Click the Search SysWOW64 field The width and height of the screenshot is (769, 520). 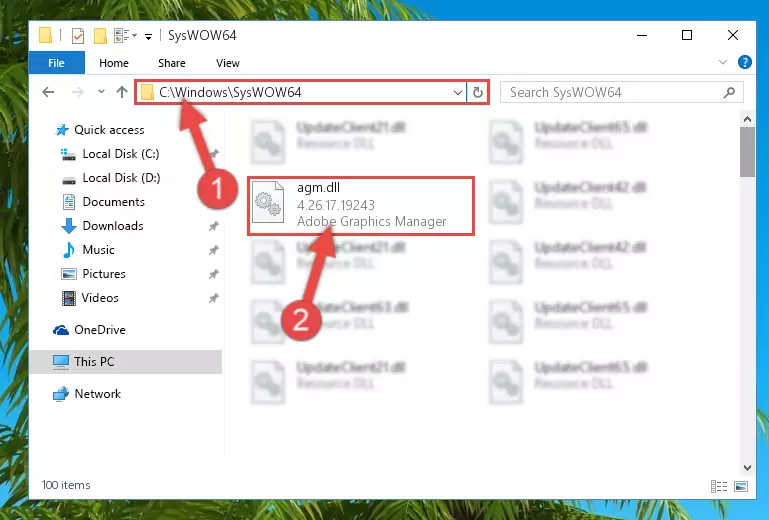pos(621,92)
